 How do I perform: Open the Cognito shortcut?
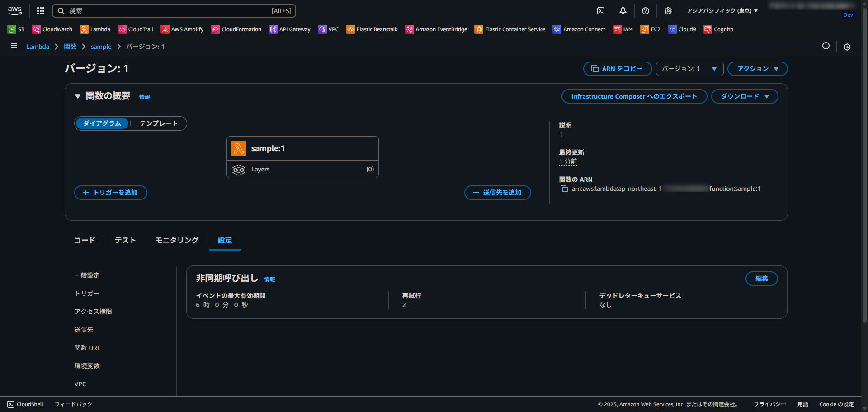click(x=718, y=29)
